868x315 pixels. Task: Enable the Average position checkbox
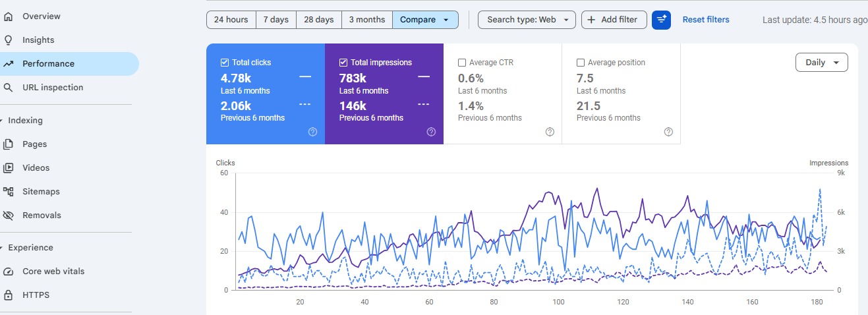[581, 63]
